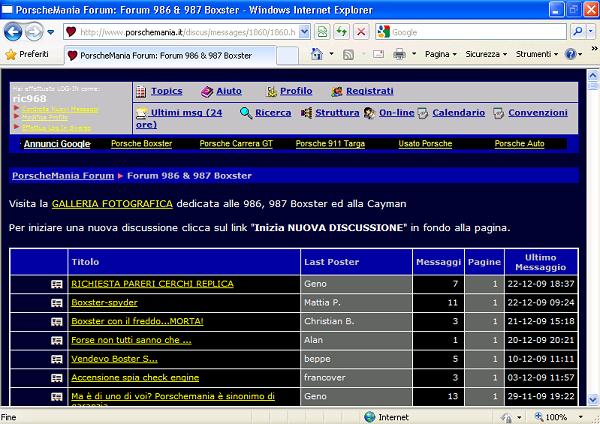This screenshot has width=600, height=424.
Task: Click the Aiuto book icon
Action: tap(207, 91)
